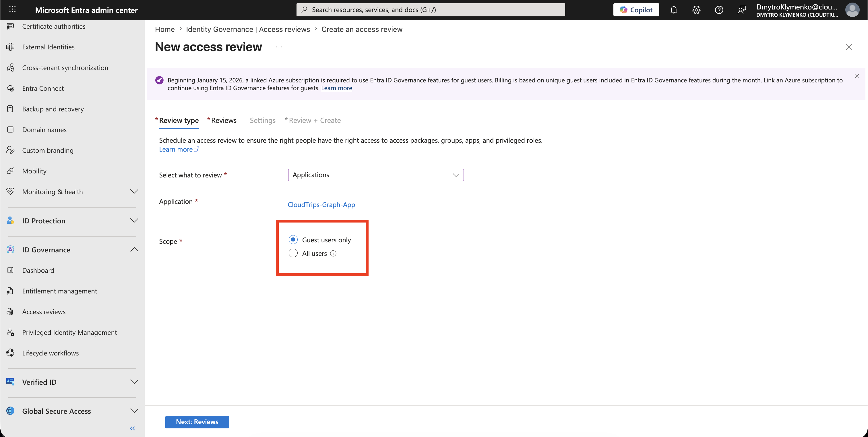Image resolution: width=868 pixels, height=437 pixels.
Task: Go to Home breadcrumb
Action: (165, 29)
